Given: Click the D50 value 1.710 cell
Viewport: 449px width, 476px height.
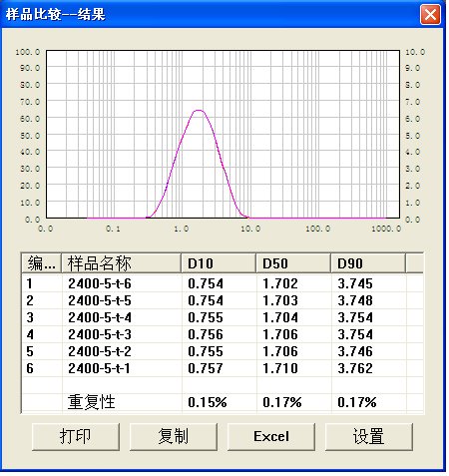Looking at the screenshot, I should pyautogui.click(x=280, y=368).
